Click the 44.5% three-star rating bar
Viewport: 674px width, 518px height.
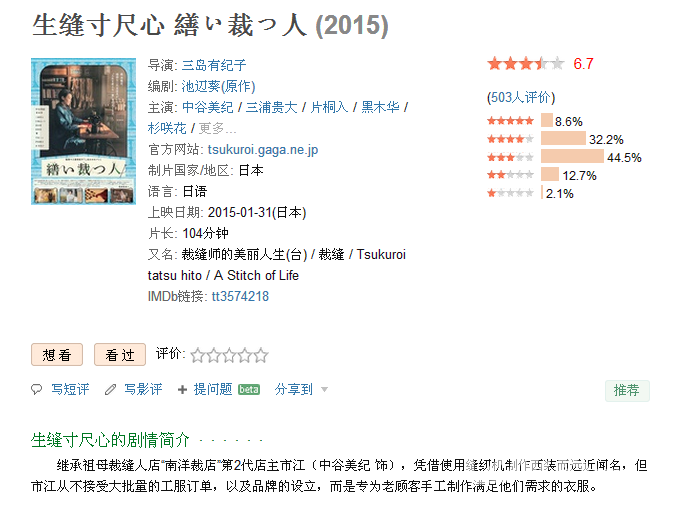tap(573, 156)
